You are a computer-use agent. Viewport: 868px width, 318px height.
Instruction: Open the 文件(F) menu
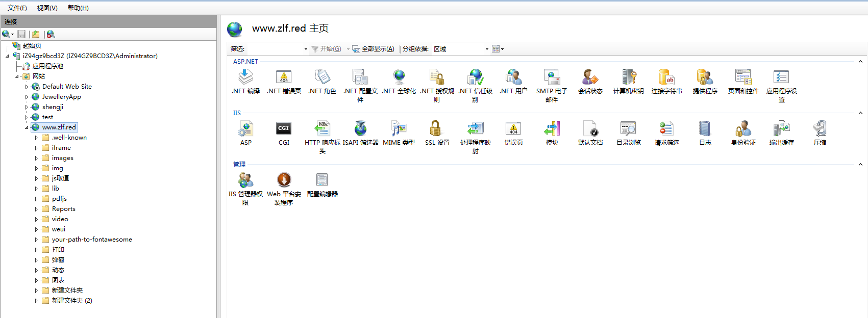coord(17,8)
